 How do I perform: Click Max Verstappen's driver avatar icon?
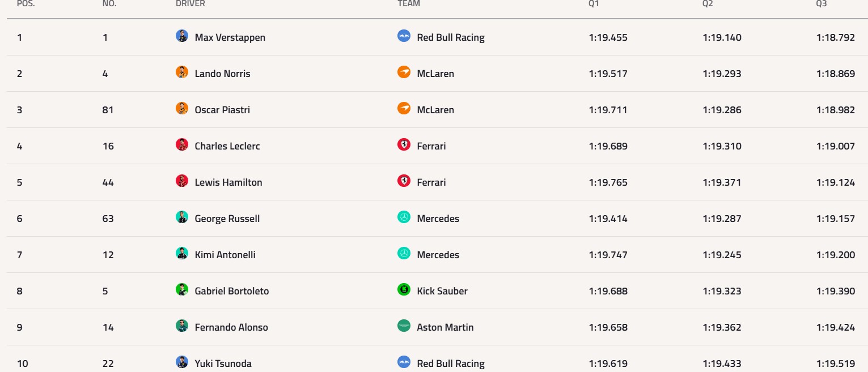pyautogui.click(x=181, y=36)
